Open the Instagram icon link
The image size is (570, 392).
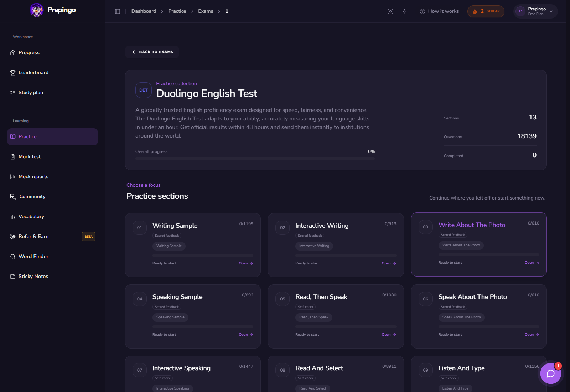pyautogui.click(x=390, y=11)
